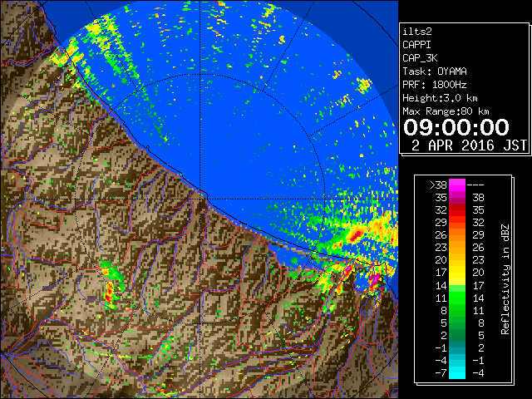The image size is (532, 399).
Task: Click the 09:00:00 timestamp
Action: tap(456, 127)
